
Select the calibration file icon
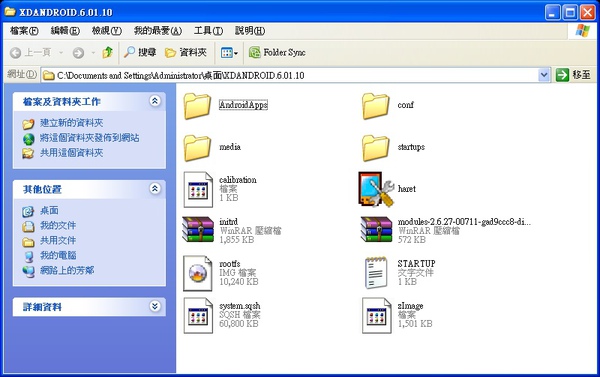click(198, 189)
